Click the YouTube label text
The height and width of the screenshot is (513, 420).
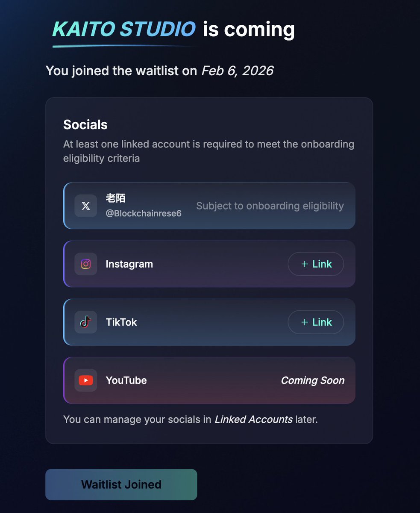[x=126, y=380]
